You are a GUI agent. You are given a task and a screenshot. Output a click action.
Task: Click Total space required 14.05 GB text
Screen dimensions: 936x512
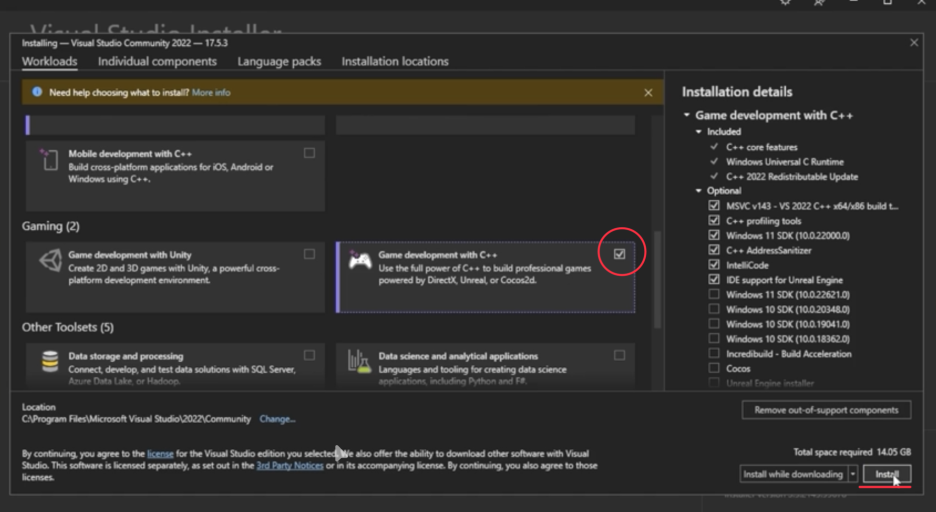click(852, 452)
